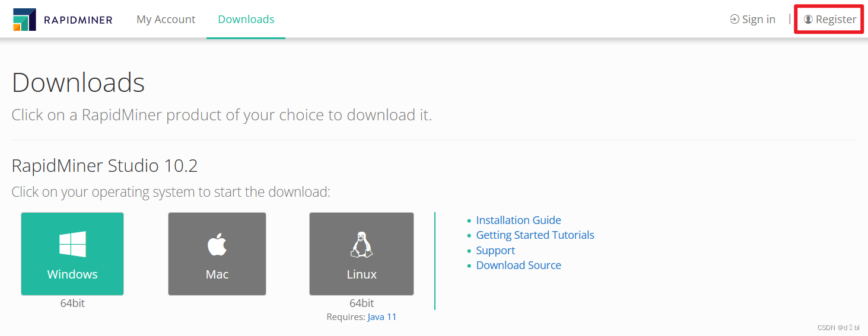This screenshot has width=868, height=336.
Task: Open Getting Started Tutorials link
Action: coord(535,235)
